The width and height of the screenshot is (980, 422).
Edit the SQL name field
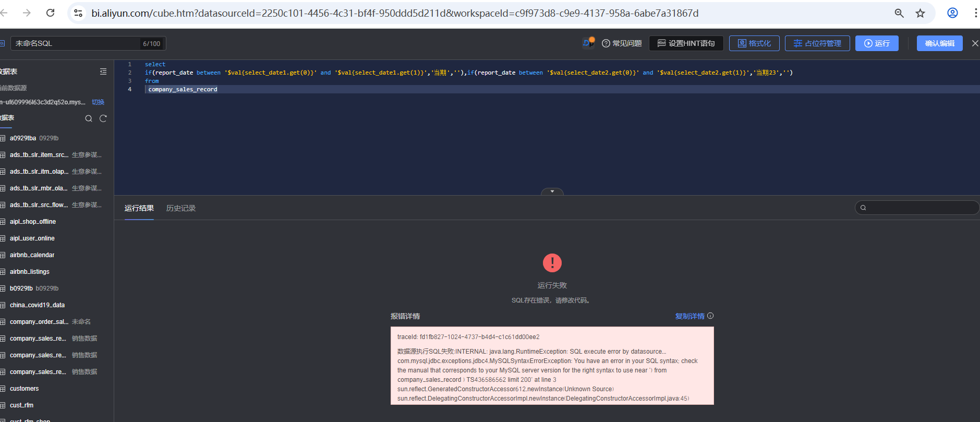pos(76,43)
